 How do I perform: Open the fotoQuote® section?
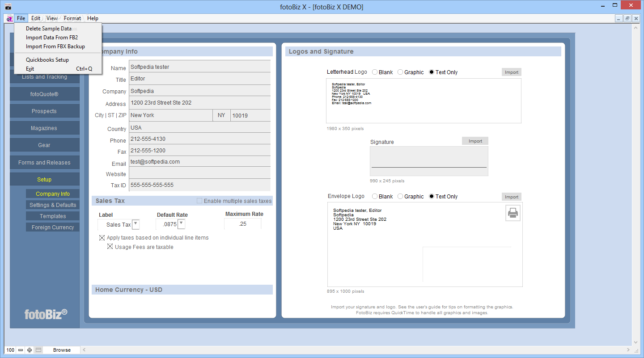click(45, 94)
